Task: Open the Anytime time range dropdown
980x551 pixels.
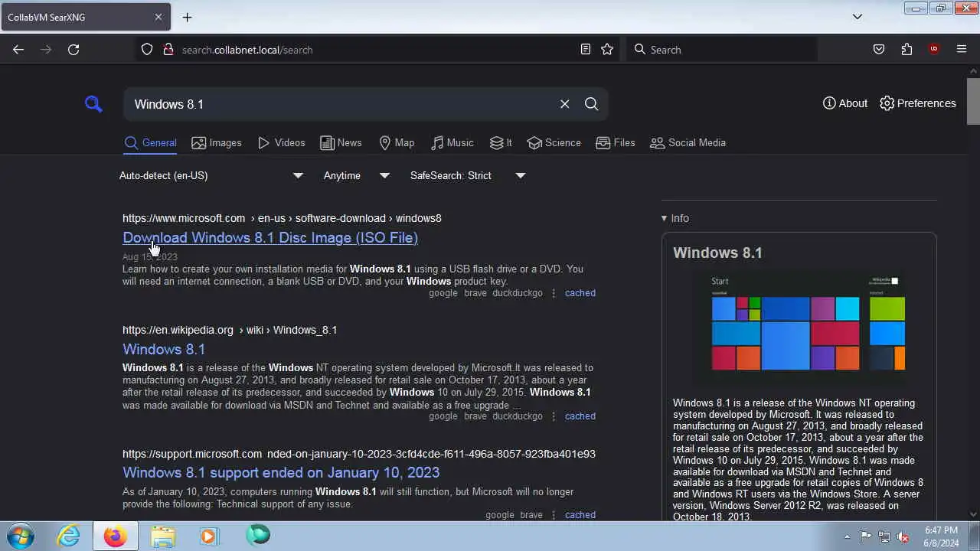Action: coord(357,175)
